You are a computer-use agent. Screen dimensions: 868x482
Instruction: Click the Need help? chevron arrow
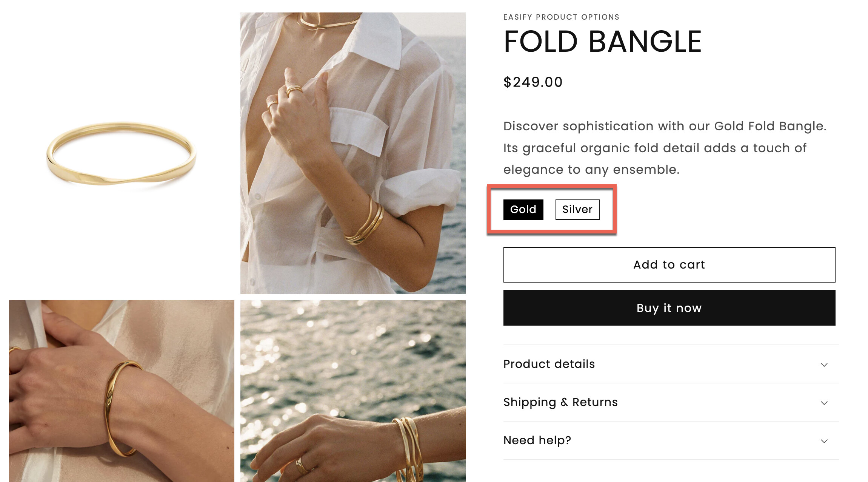coord(824,441)
